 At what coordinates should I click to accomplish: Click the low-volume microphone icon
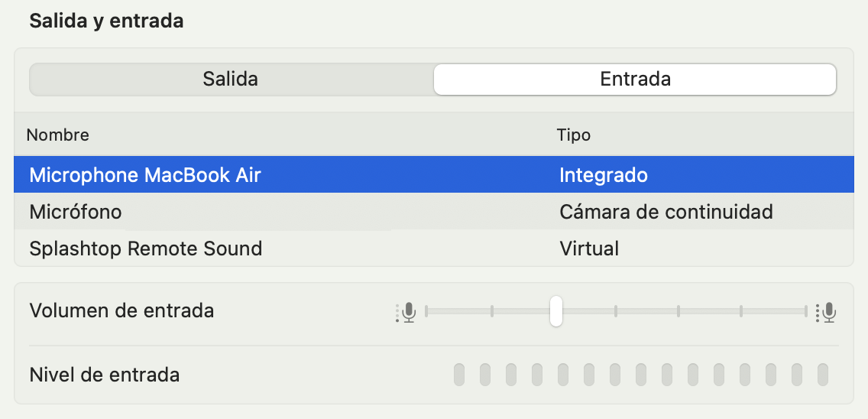click(406, 313)
